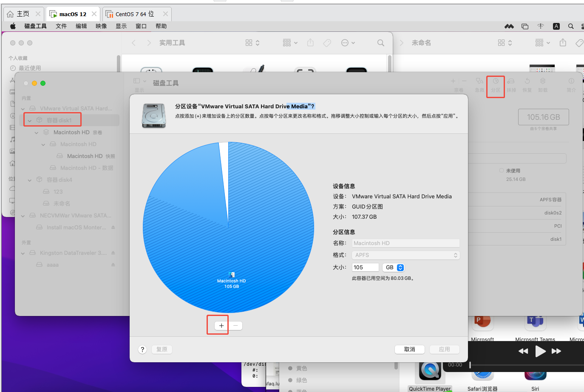Click the forward arrow in 实用工具 Finder window
Image resolution: width=584 pixels, height=392 pixels.
149,43
